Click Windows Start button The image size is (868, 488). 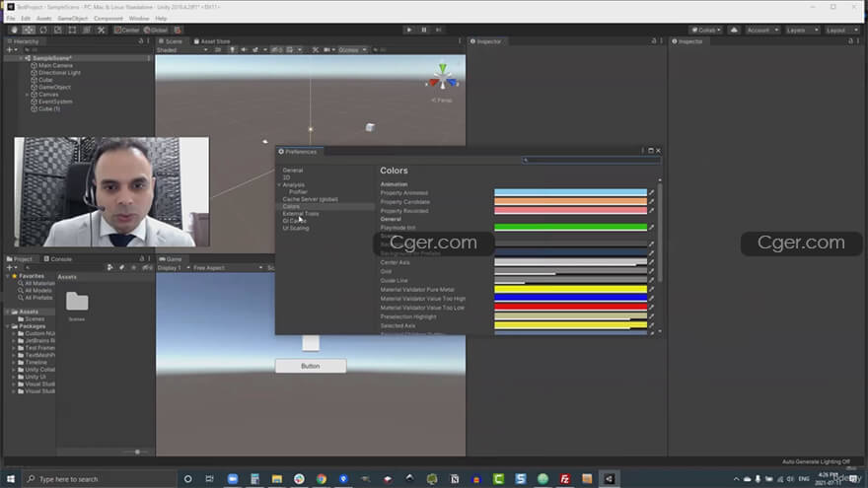[11, 479]
